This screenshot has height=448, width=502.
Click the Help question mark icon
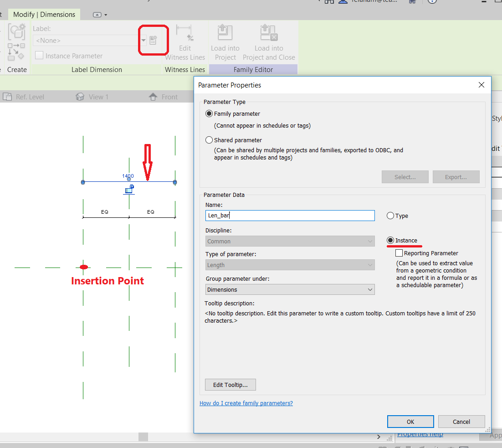point(431,1)
